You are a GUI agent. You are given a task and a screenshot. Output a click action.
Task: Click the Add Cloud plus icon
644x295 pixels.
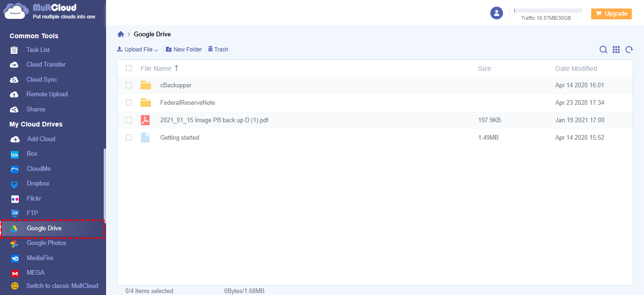point(15,139)
